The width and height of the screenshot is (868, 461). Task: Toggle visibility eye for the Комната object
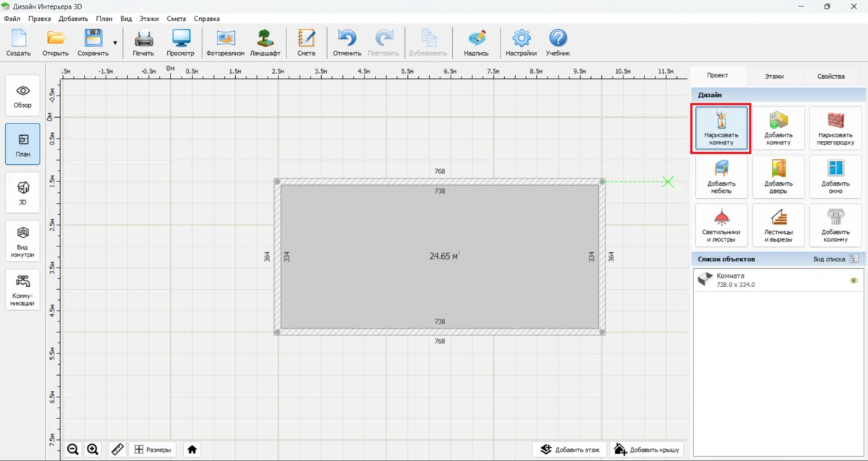click(854, 280)
